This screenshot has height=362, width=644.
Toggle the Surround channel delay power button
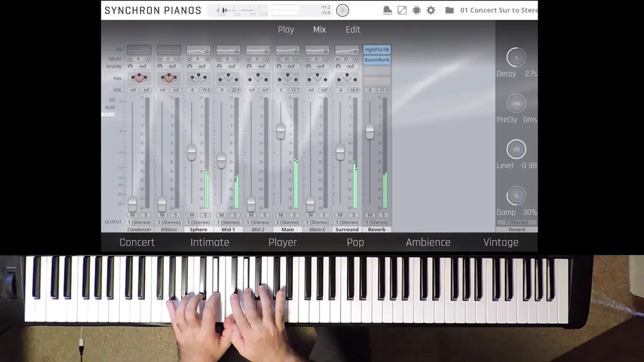pos(338,59)
